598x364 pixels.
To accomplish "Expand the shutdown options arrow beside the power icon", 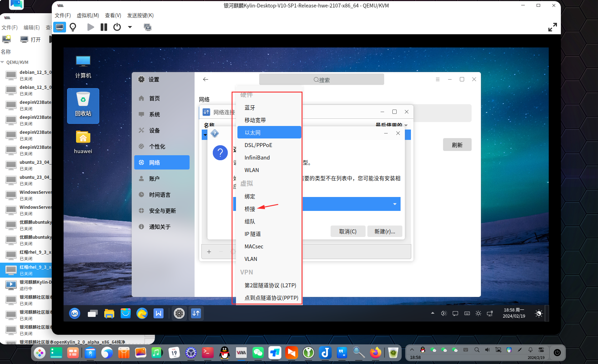I will click(x=130, y=27).
